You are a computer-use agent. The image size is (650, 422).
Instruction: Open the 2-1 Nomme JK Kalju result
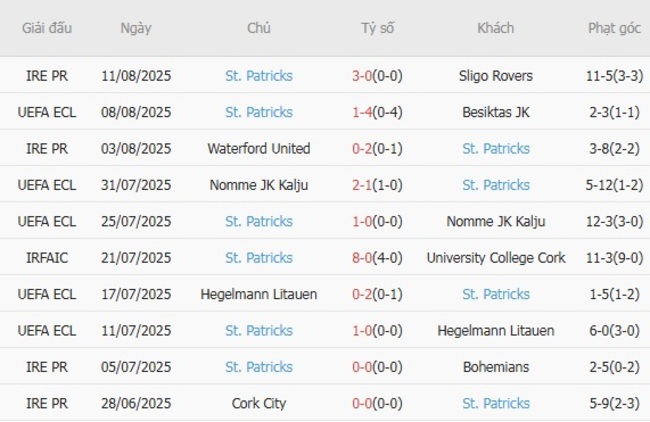pos(378,185)
